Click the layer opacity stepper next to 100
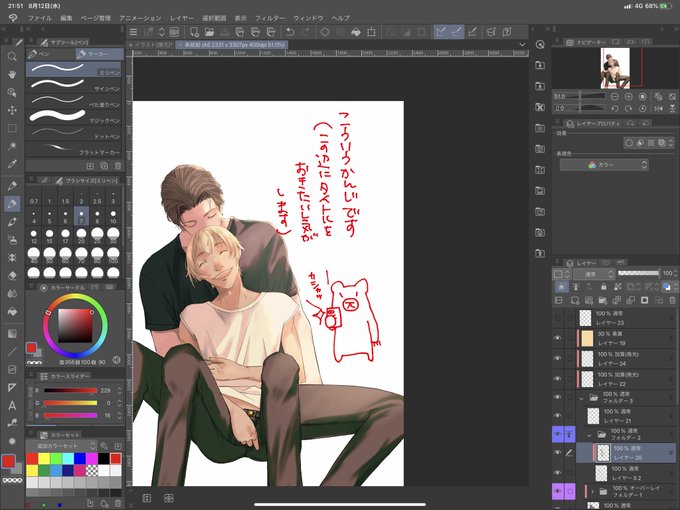Image resolution: width=680 pixels, height=510 pixels. tap(676, 273)
